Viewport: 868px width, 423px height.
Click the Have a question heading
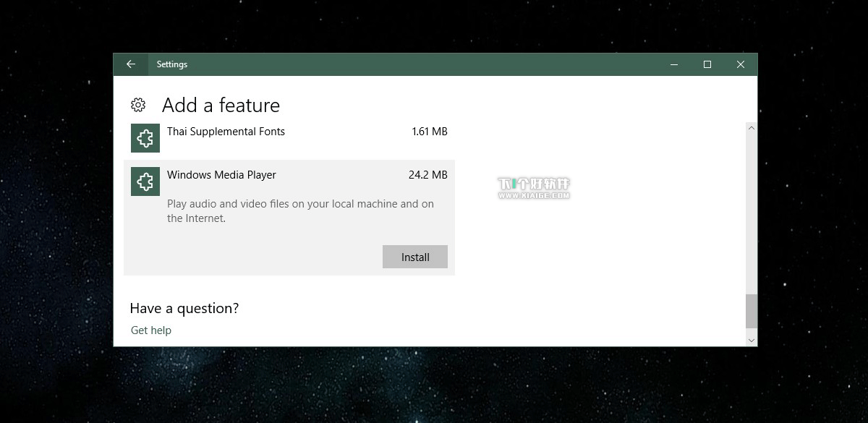[x=184, y=308]
